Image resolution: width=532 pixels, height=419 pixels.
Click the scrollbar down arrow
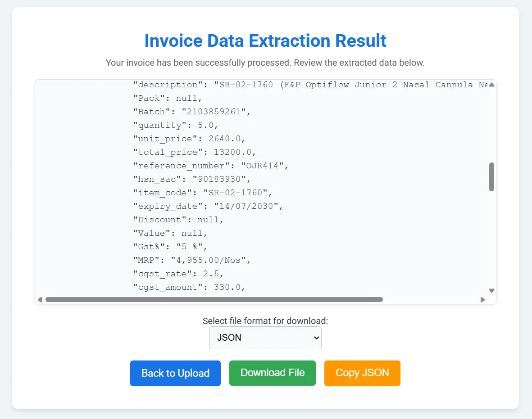pyautogui.click(x=491, y=290)
